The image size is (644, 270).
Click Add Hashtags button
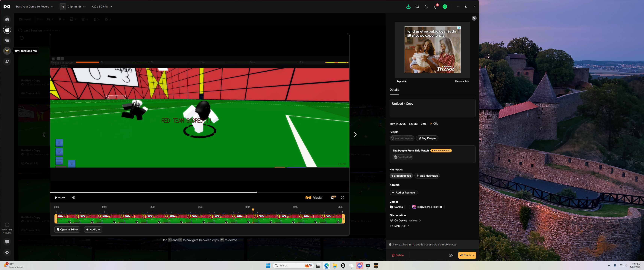point(427,176)
